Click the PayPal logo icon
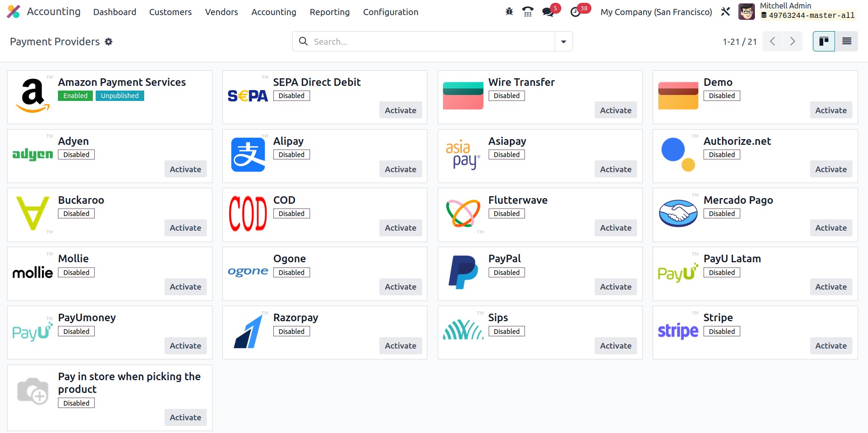The width and height of the screenshot is (868, 433). (x=463, y=272)
